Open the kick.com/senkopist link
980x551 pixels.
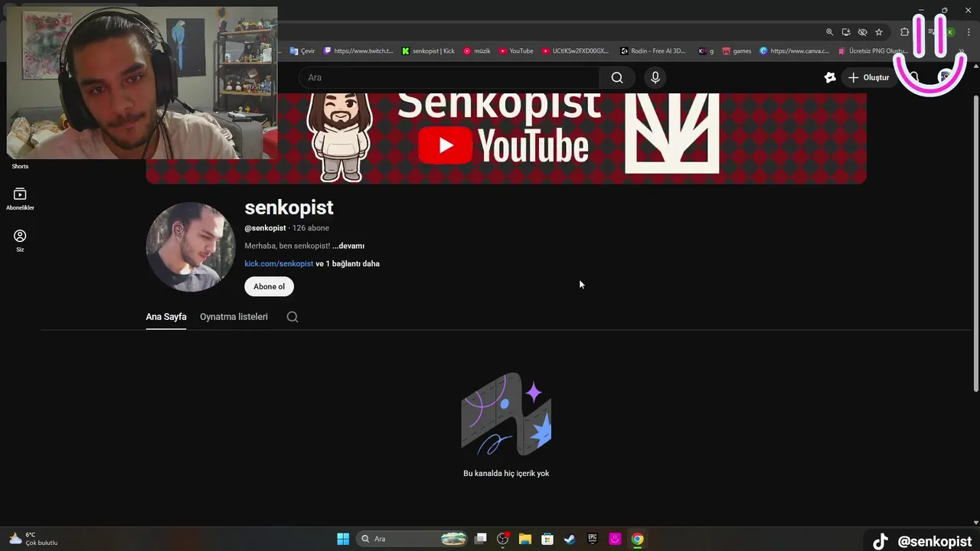279,263
